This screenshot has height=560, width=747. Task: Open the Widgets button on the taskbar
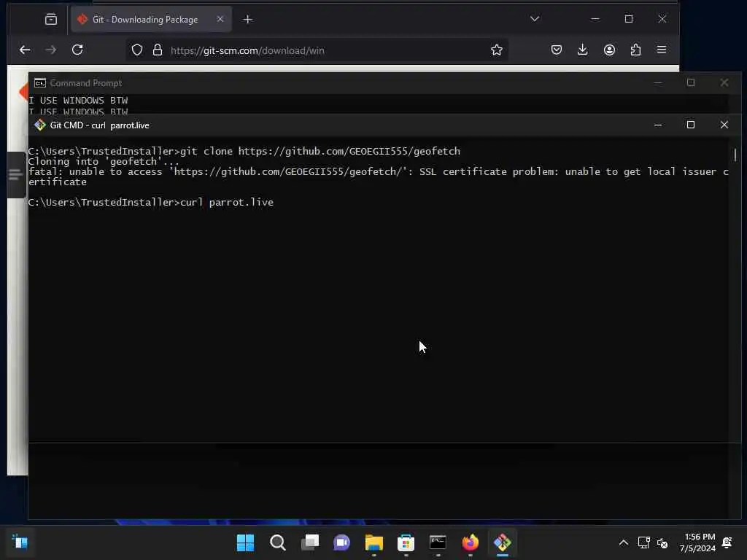20,542
